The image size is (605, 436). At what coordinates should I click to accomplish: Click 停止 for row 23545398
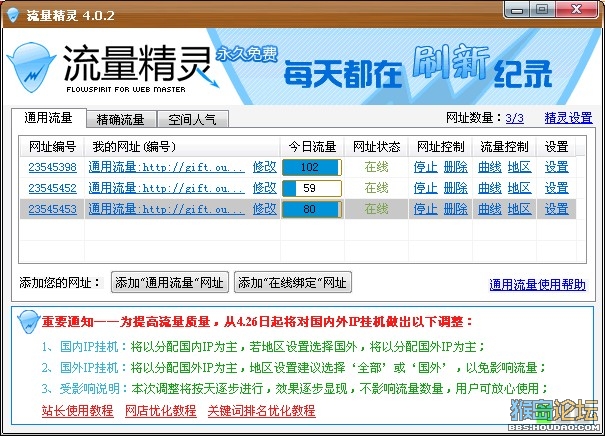coord(425,167)
